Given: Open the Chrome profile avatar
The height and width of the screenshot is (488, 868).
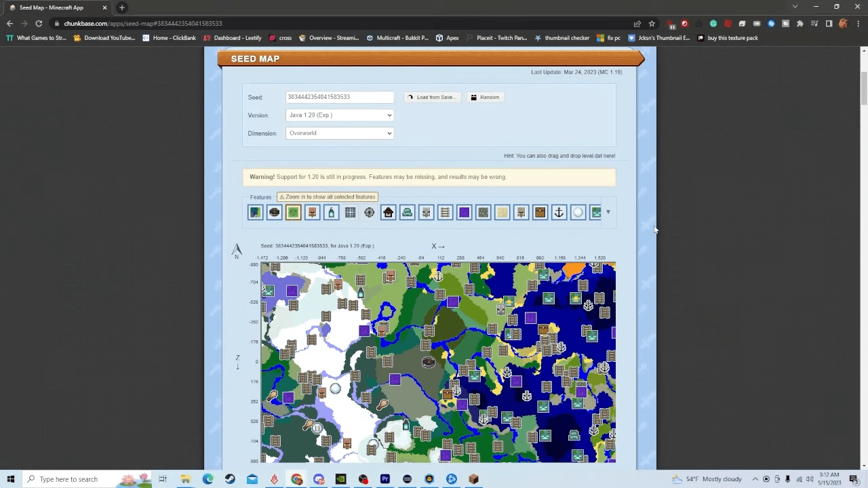Looking at the screenshot, I should pos(843,23).
